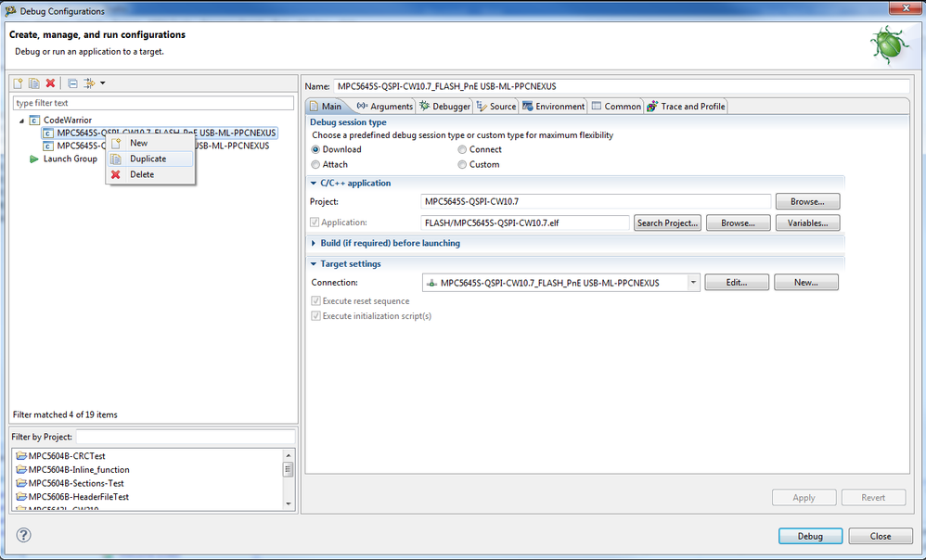This screenshot has width=926, height=560.
Task: Select Launch Group tree item
Action: click(70, 159)
